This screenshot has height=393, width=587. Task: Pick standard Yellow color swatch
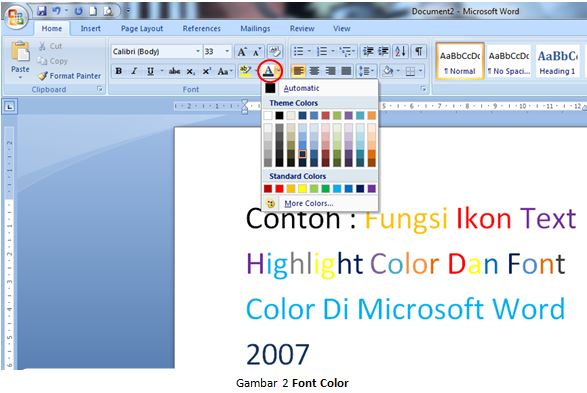click(302, 188)
